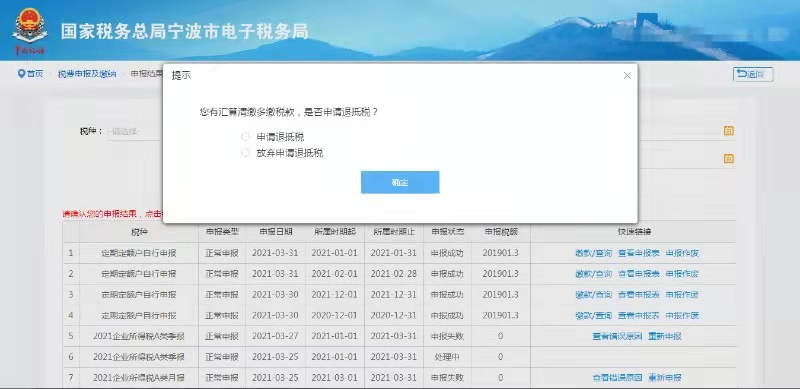Click 申报作废 in row 3

click(x=682, y=295)
